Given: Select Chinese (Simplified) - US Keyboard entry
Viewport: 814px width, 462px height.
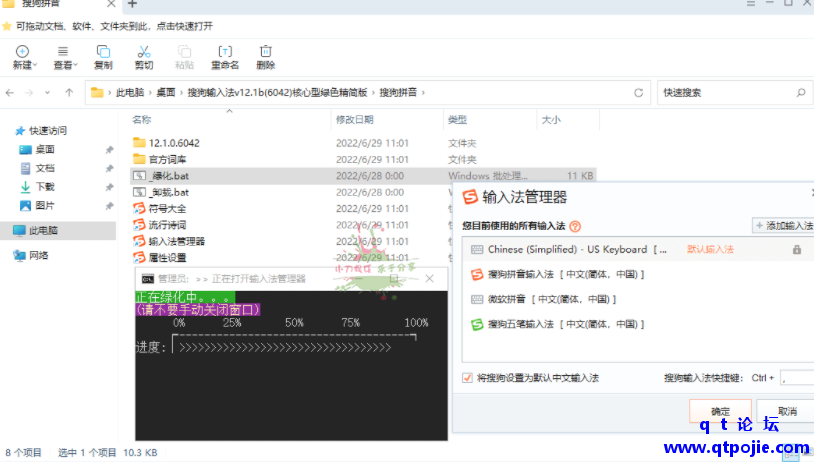Looking at the screenshot, I should (x=637, y=250).
